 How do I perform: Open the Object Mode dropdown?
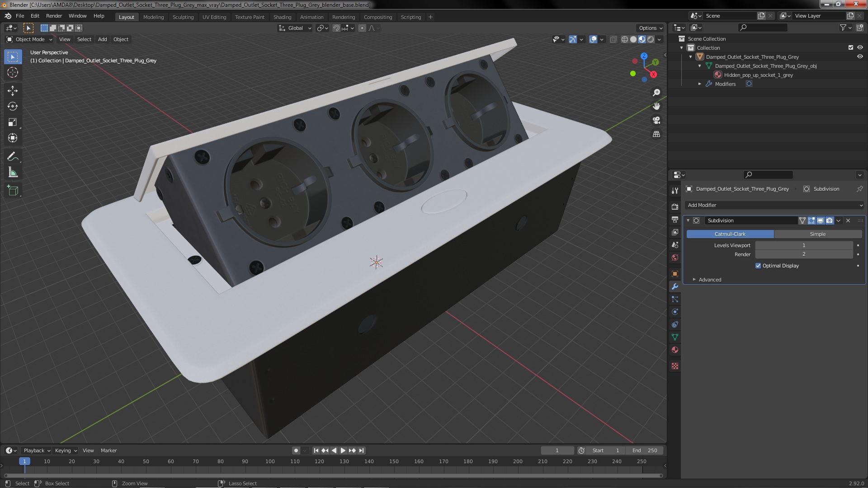29,39
